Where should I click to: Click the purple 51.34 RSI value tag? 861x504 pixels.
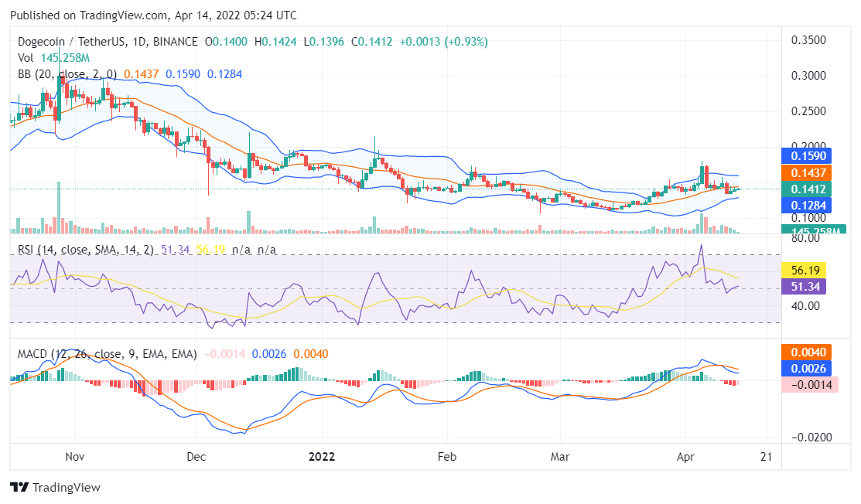[806, 287]
